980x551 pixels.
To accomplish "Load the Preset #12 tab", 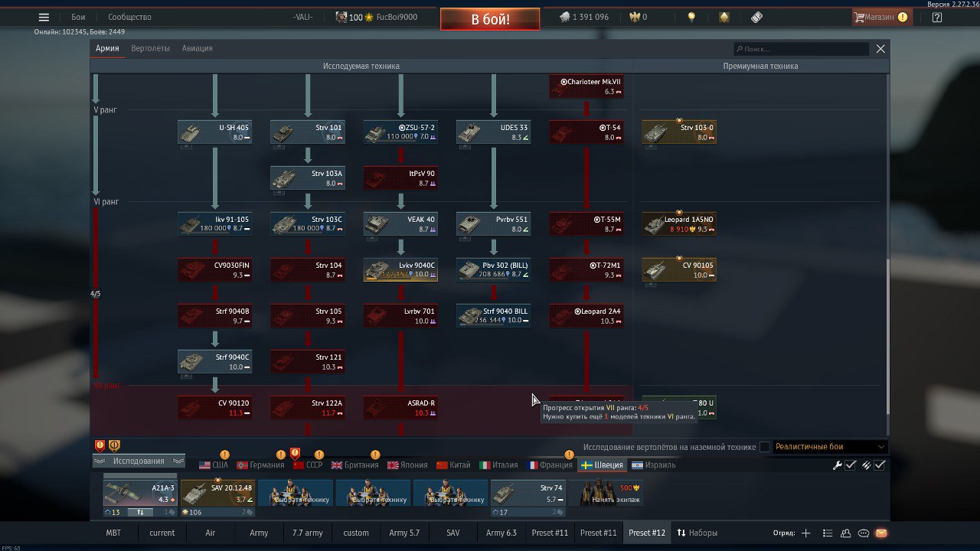I will tap(647, 533).
